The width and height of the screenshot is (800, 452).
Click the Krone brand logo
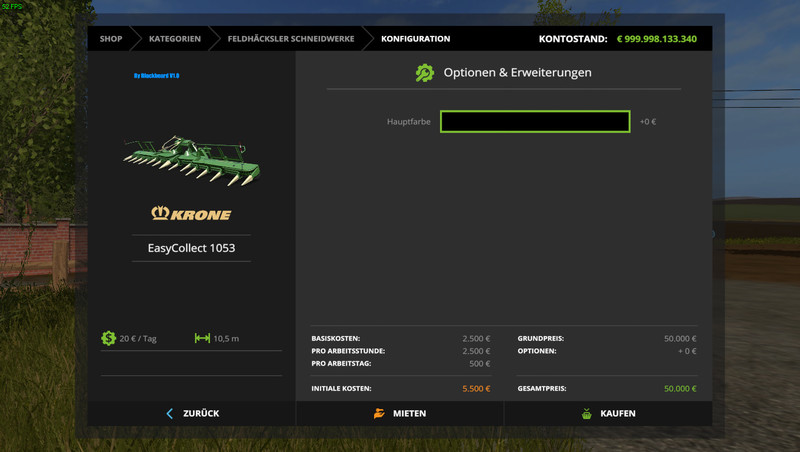pyautogui.click(x=191, y=213)
